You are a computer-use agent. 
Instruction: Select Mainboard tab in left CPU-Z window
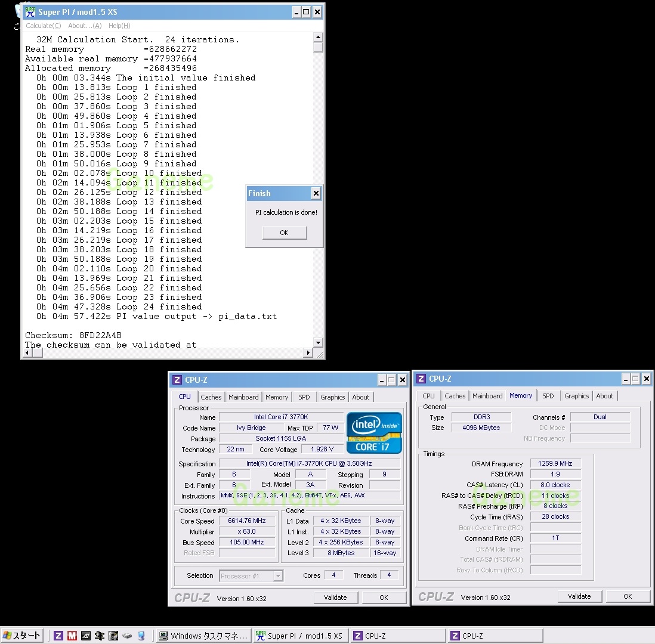pos(243,397)
